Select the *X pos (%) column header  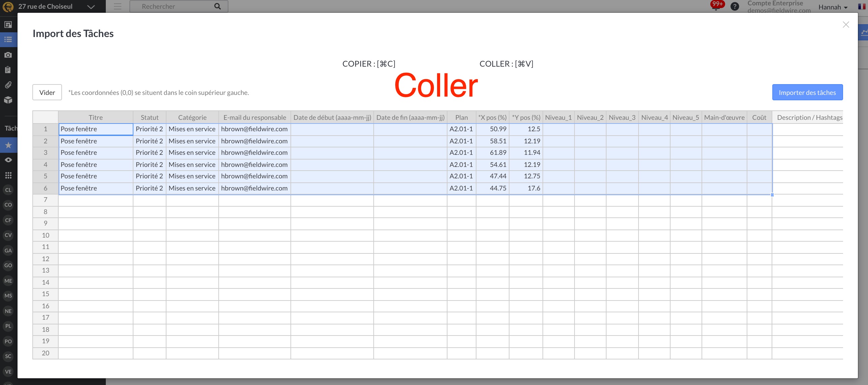click(493, 117)
